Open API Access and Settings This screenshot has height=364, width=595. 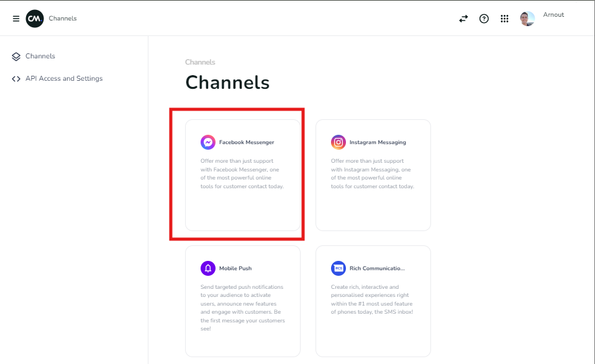point(63,79)
